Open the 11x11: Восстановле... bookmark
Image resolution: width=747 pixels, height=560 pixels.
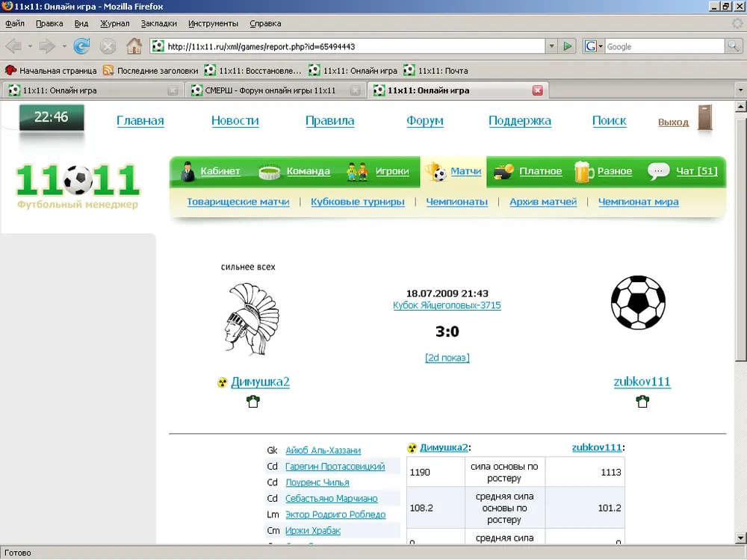253,70
